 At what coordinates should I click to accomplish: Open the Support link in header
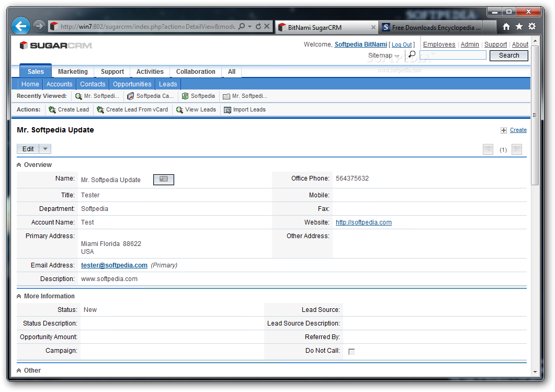click(495, 44)
